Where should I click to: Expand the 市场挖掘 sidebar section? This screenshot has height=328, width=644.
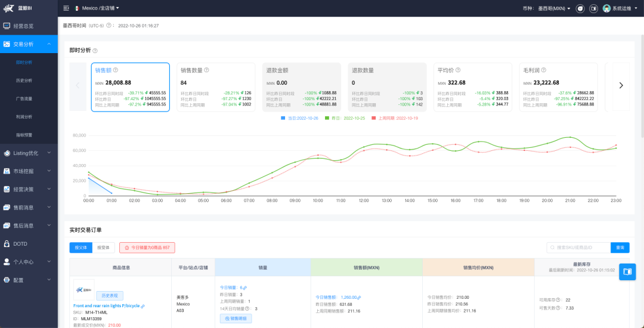pos(29,171)
